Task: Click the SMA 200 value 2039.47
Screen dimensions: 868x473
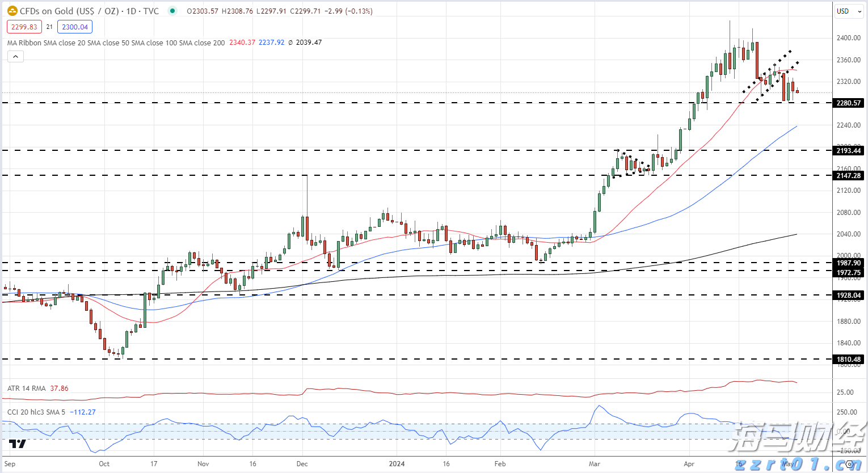Action: pyautogui.click(x=309, y=43)
